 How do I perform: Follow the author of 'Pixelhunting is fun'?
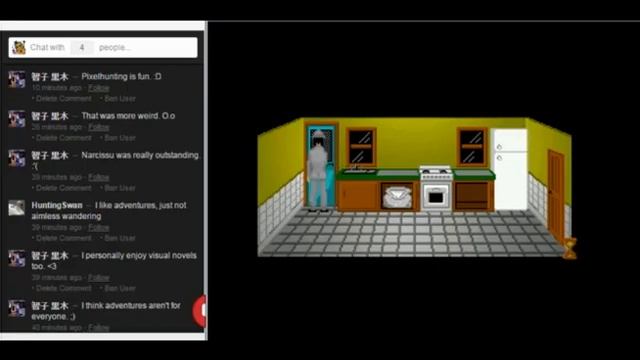coord(99,88)
